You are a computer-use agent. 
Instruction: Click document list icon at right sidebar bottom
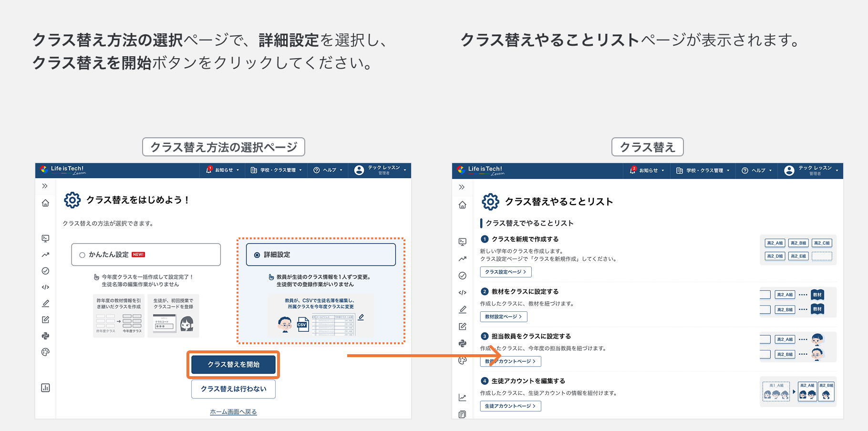tap(462, 414)
